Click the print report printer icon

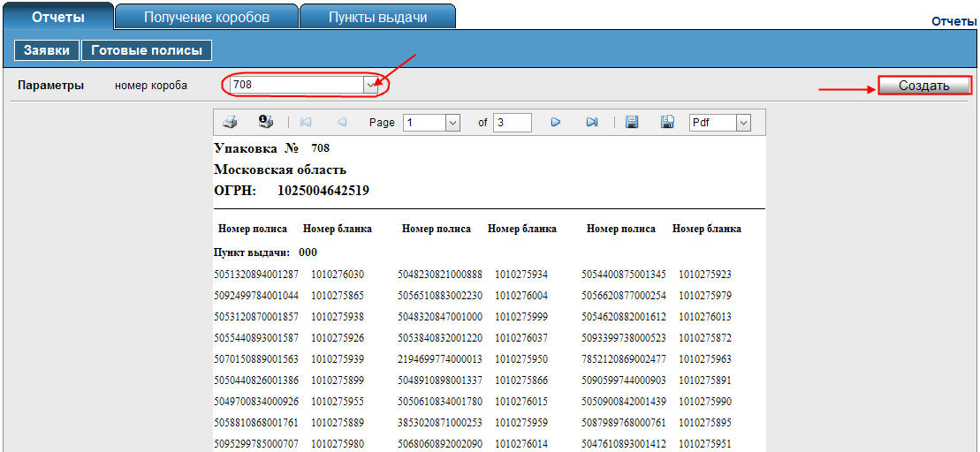(231, 123)
